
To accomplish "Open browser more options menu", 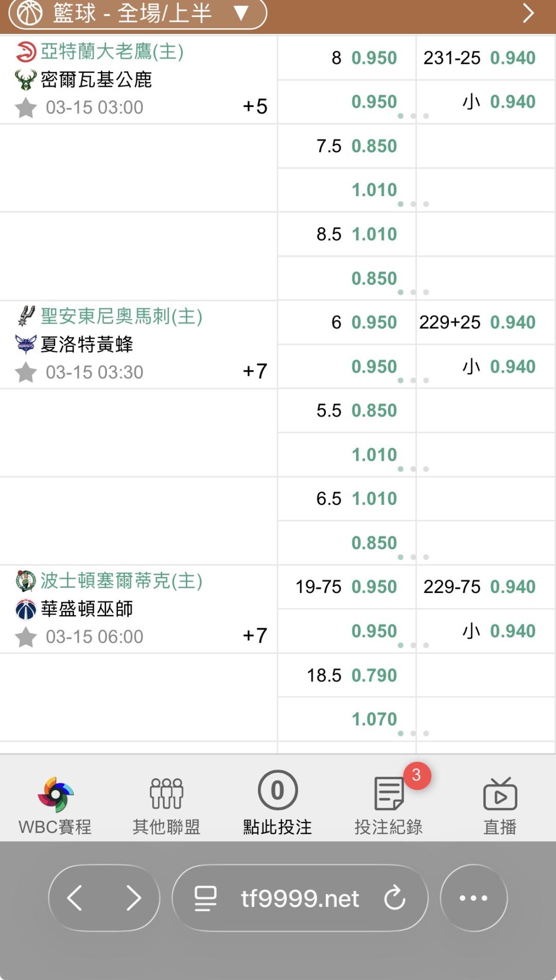I will click(x=474, y=898).
